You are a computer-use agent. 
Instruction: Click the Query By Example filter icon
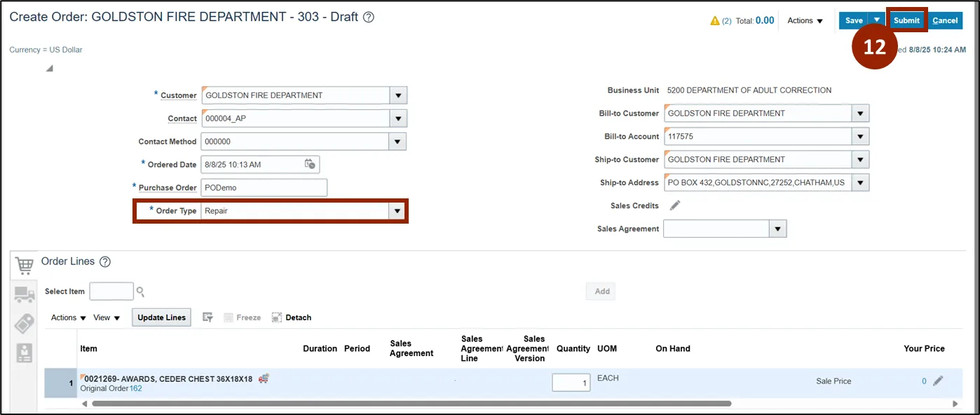(x=207, y=318)
